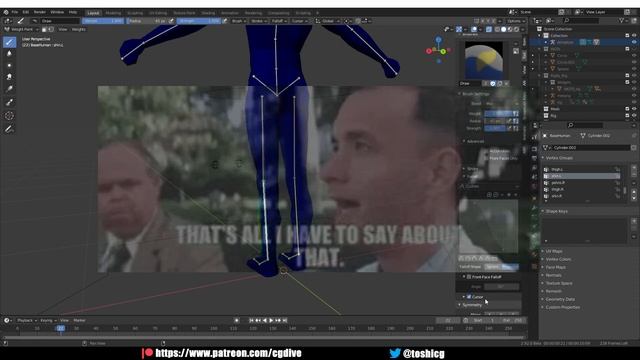Toggle X-ray display icon
The width and height of the screenshot is (640, 360).
(x=489, y=29)
